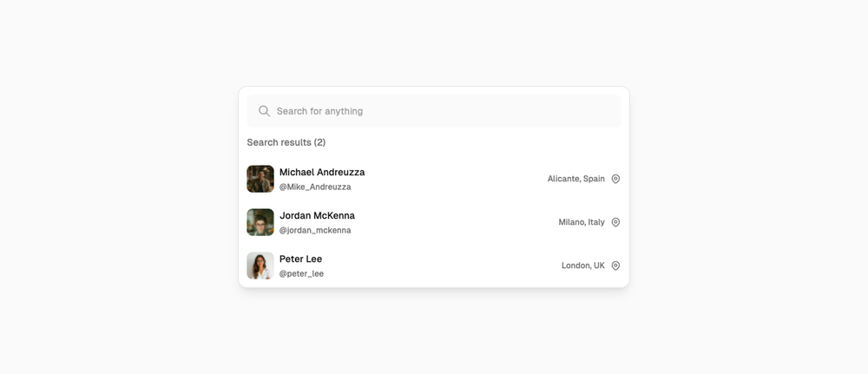This screenshot has height=374, width=868.
Task: Open Jordan McKenna's avatar photo
Action: (260, 222)
